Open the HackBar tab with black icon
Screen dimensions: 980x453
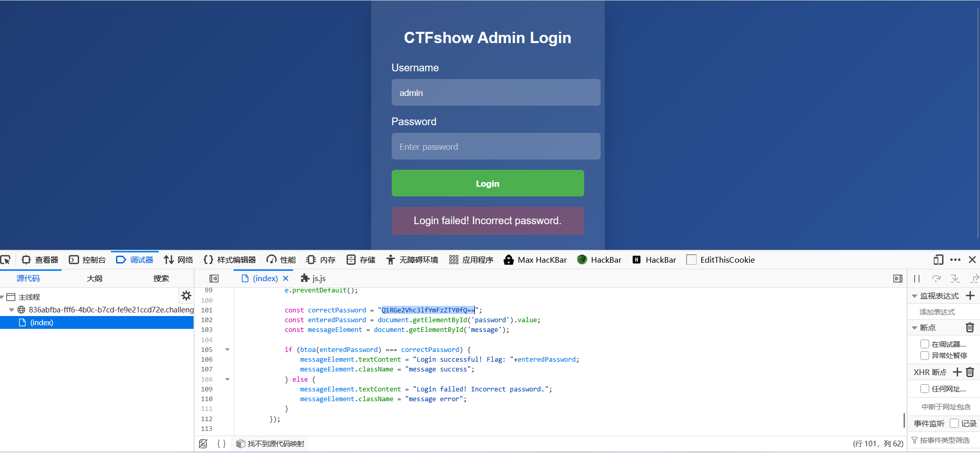655,260
